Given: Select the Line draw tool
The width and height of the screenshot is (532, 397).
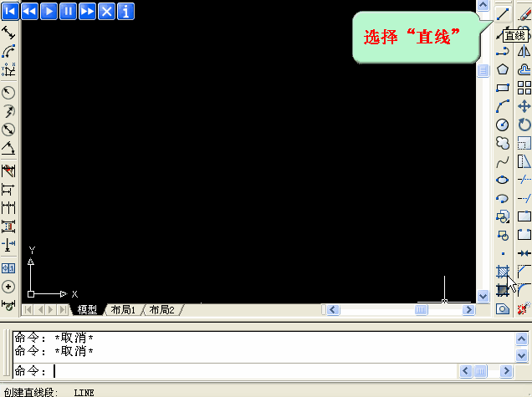Looking at the screenshot, I should 503,14.
